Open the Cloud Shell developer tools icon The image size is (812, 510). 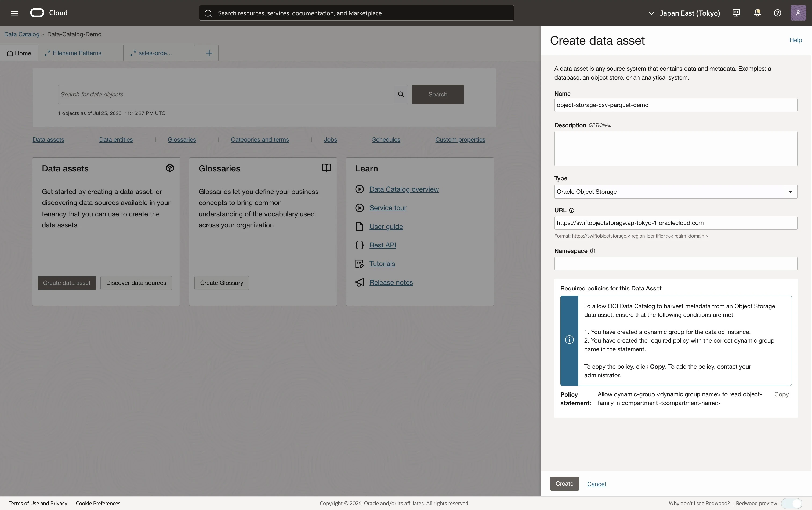coord(736,13)
